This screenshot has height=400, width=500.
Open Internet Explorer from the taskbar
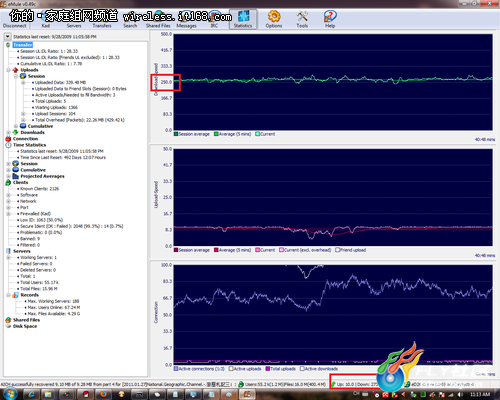coord(31,394)
